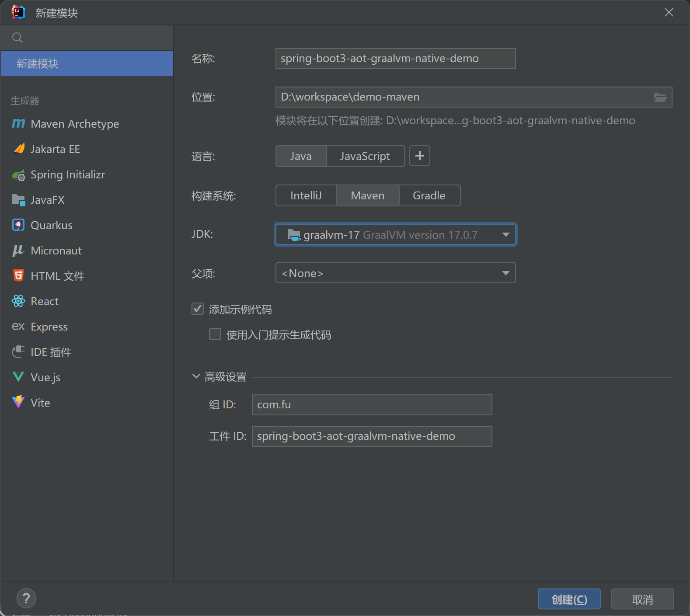690x616 pixels.
Task: Click the Vite lightning icon
Action: click(18, 402)
